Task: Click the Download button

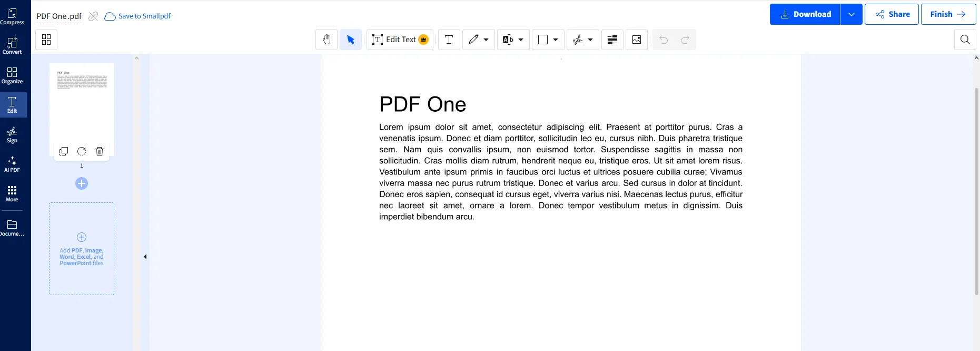Action: tap(805, 14)
